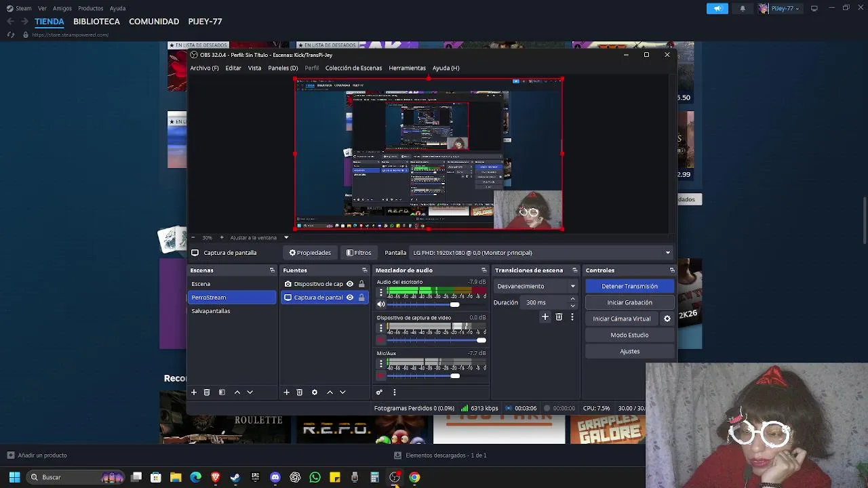Open Discord from the taskbar
This screenshot has height=488, width=868.
(275, 477)
